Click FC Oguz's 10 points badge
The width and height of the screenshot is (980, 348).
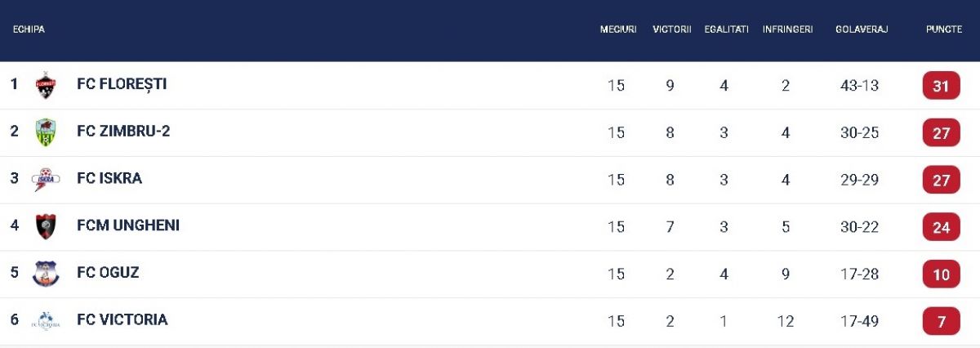pos(941,274)
